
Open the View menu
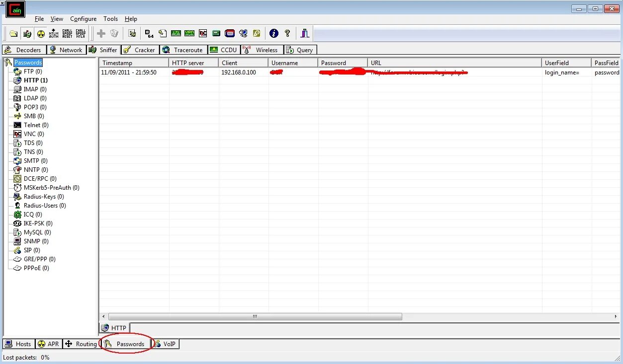click(x=57, y=19)
